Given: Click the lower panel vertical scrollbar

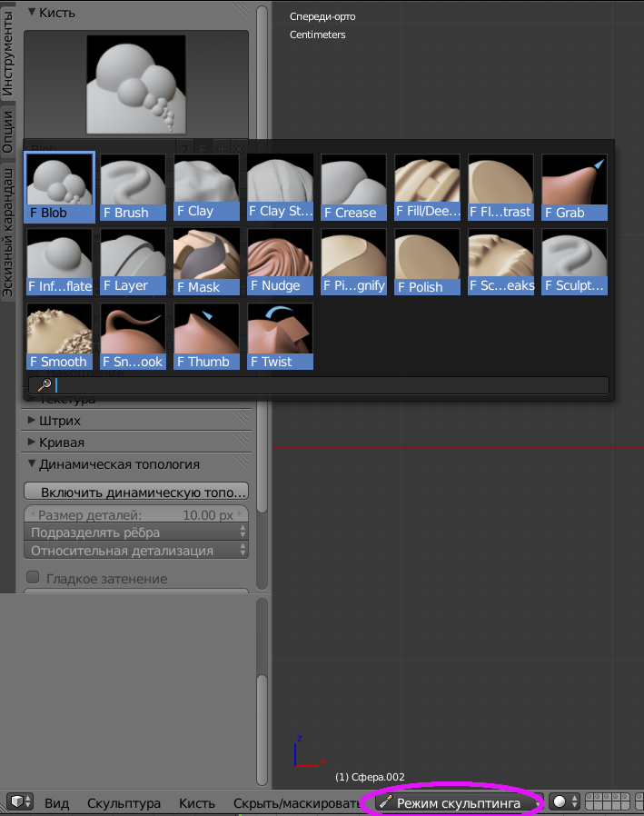Looking at the screenshot, I should tap(263, 729).
